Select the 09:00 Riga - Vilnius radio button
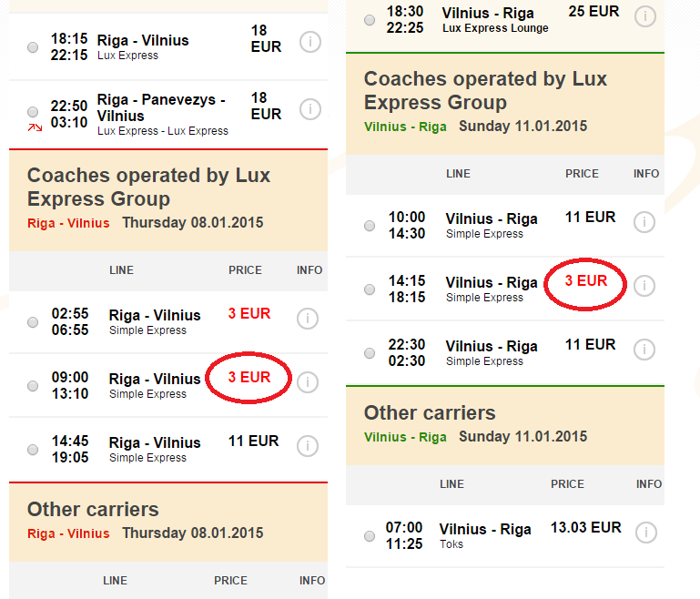 (x=34, y=386)
